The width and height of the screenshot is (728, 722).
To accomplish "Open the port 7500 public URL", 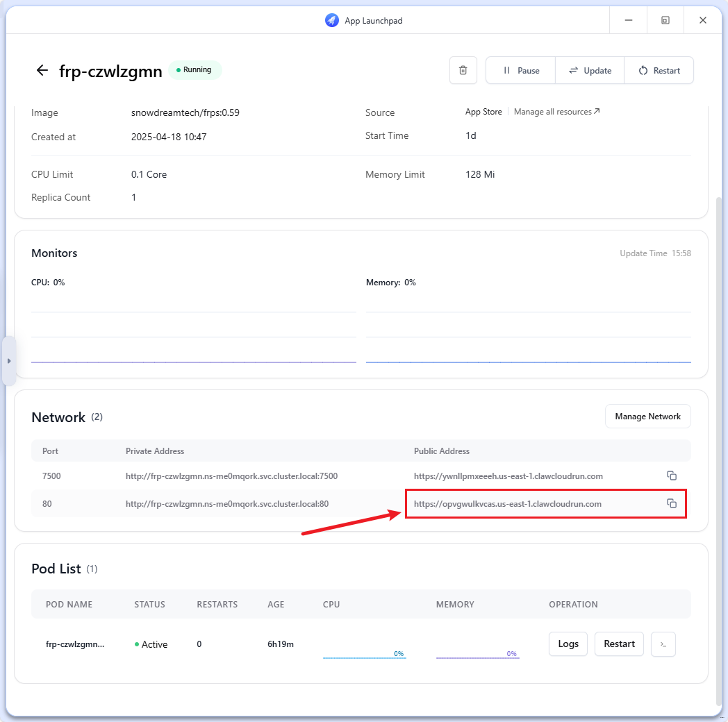I will pyautogui.click(x=508, y=476).
